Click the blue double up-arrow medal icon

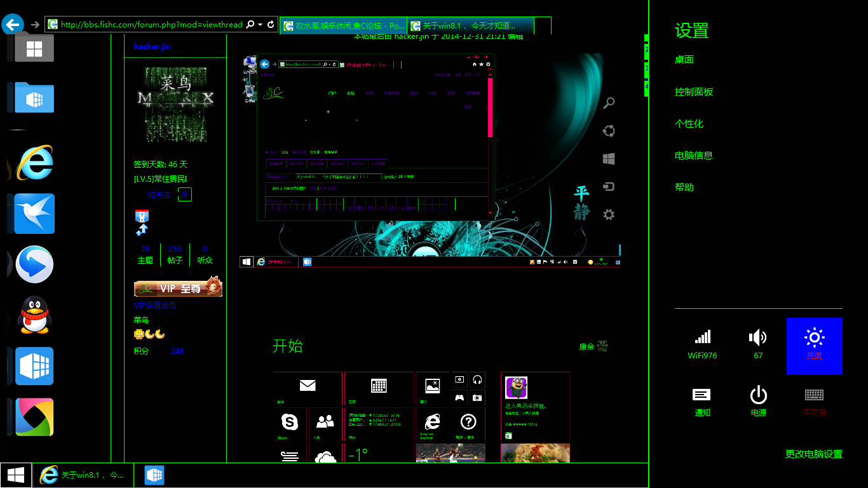pos(142,229)
